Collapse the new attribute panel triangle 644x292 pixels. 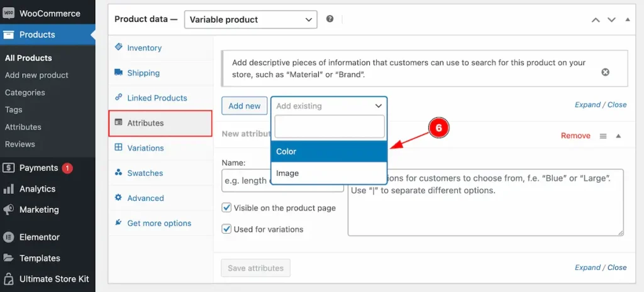tap(619, 136)
